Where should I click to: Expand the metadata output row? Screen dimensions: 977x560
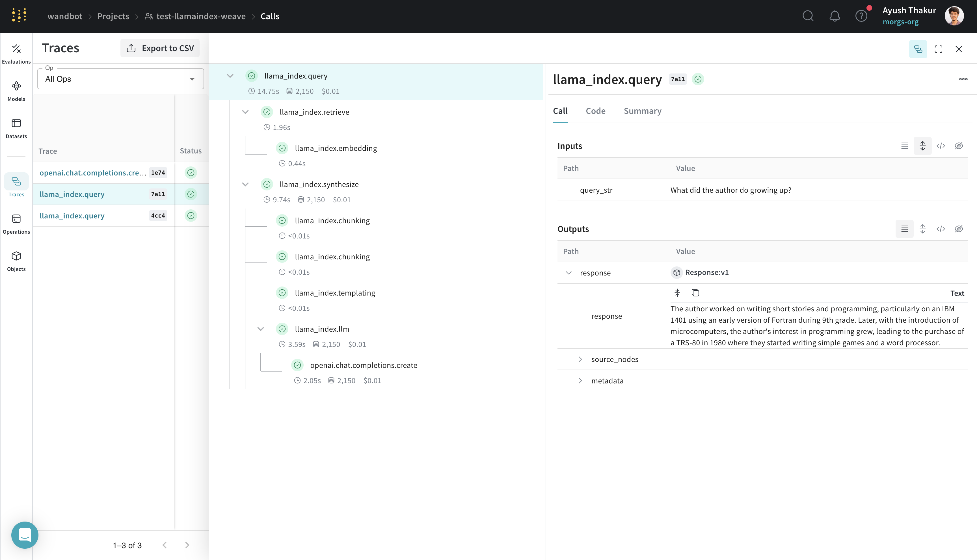(x=580, y=381)
